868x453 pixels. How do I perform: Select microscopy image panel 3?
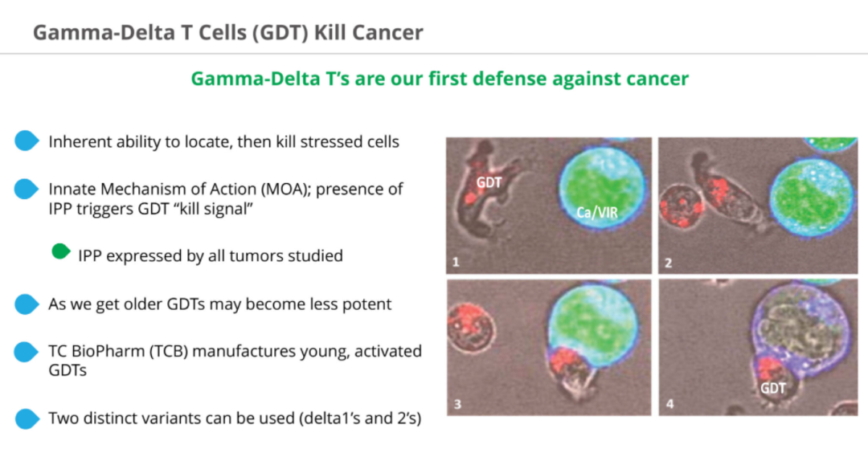(x=549, y=347)
